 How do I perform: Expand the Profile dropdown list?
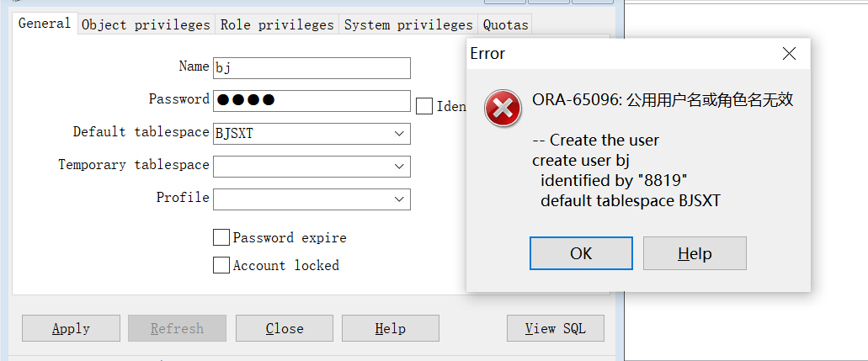(x=399, y=199)
